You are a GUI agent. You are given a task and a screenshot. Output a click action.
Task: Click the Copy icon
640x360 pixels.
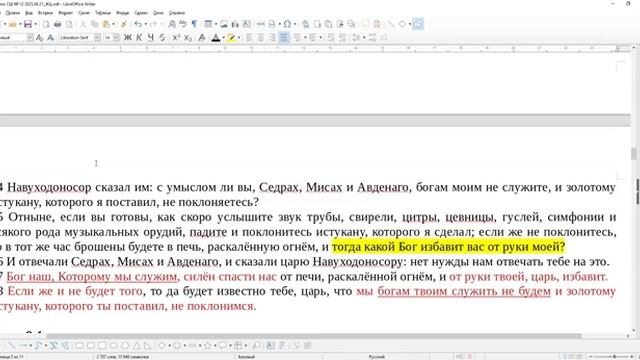click(x=94, y=24)
